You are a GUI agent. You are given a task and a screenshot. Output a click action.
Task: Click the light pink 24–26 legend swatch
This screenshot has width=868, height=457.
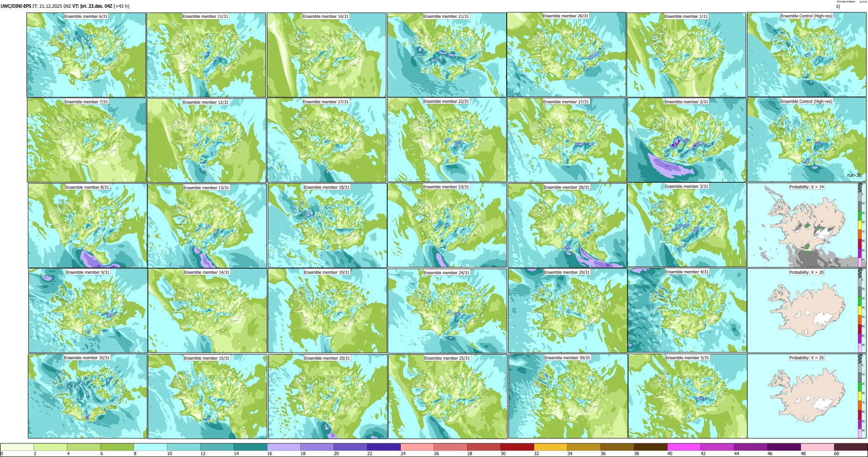coord(417,447)
